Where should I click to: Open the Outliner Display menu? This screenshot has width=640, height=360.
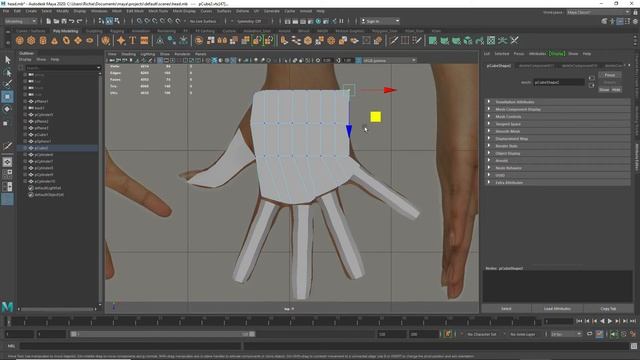[25, 60]
